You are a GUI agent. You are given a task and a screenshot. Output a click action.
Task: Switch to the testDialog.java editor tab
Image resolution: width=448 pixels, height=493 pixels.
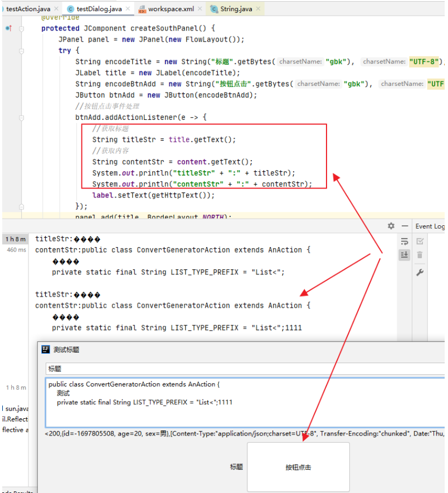pyautogui.click(x=99, y=9)
